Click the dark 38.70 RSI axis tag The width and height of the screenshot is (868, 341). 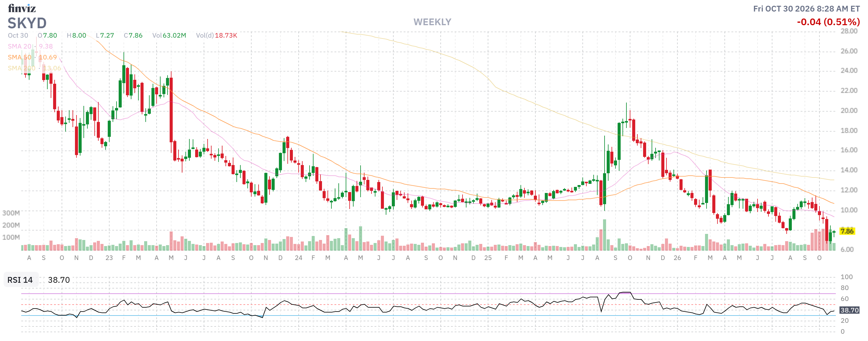coord(849,310)
